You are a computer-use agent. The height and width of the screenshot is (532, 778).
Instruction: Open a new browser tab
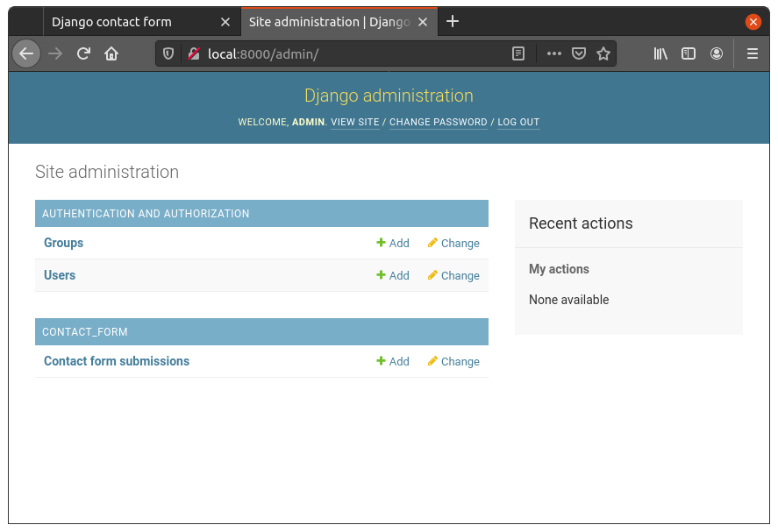pos(453,22)
